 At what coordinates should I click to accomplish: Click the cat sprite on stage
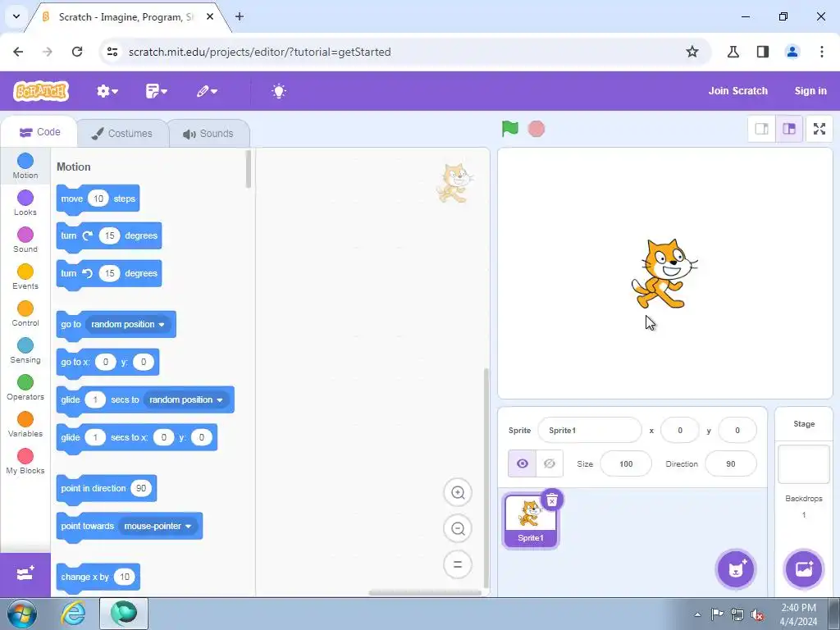pos(664,274)
